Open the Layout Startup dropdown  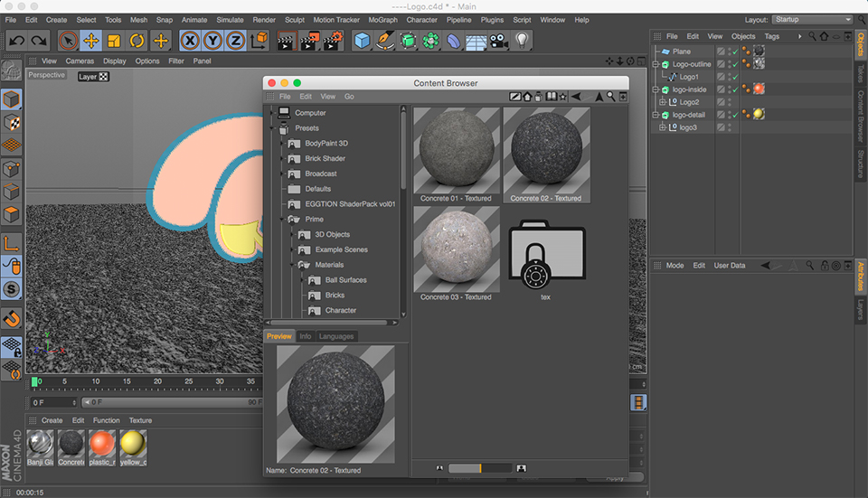tap(812, 19)
